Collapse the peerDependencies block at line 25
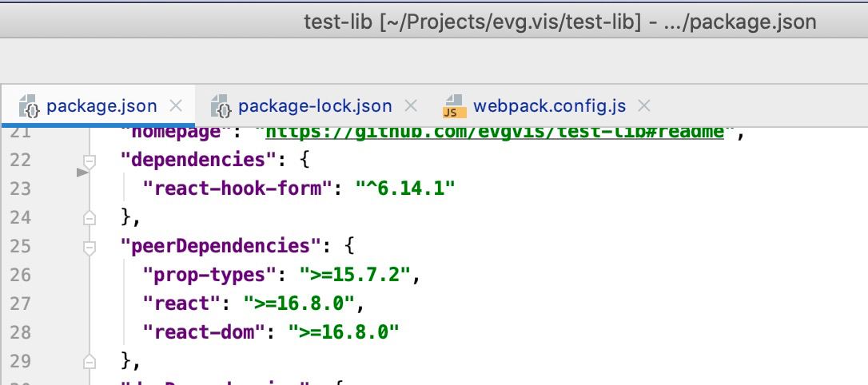Image resolution: width=868 pixels, height=385 pixels. click(90, 247)
